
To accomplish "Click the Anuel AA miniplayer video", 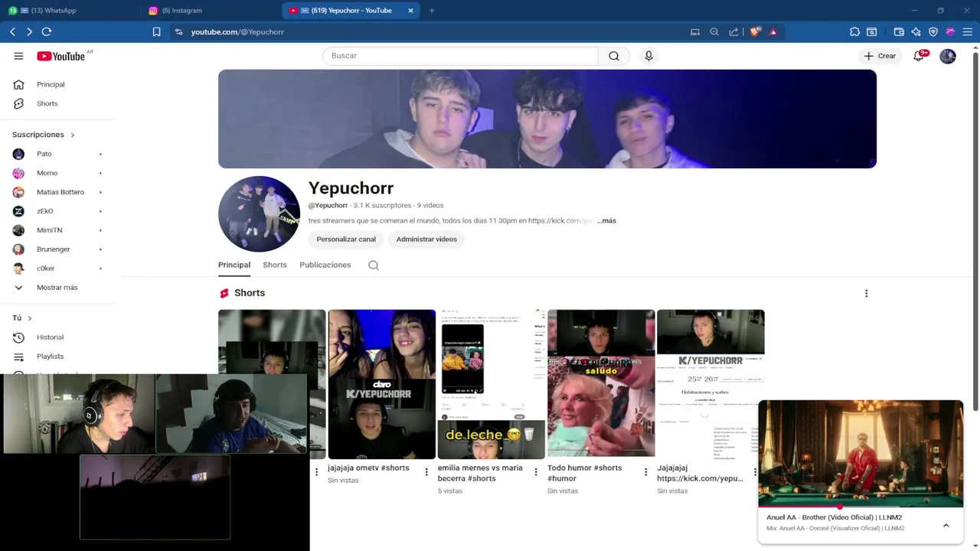I will [861, 453].
